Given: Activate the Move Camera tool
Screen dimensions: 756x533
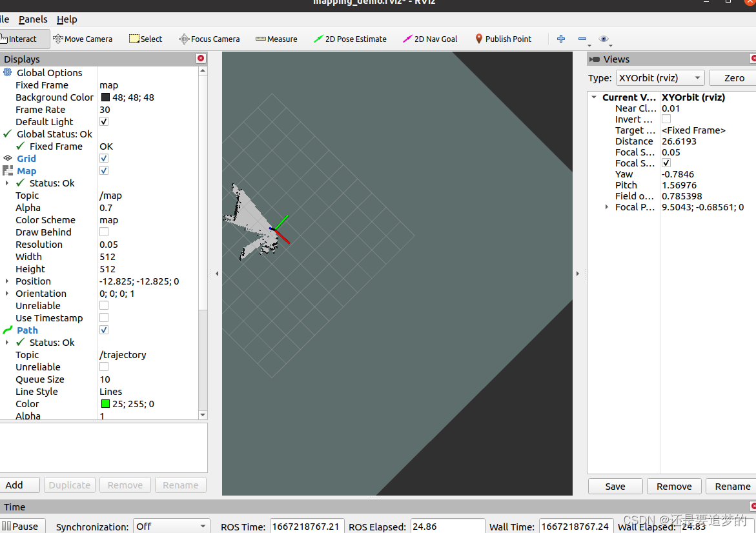Looking at the screenshot, I should (x=83, y=39).
